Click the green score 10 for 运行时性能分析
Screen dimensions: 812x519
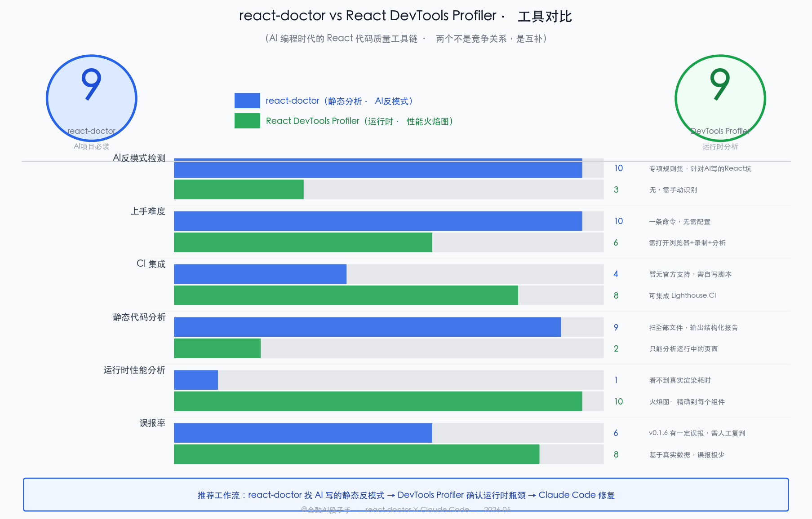point(619,401)
